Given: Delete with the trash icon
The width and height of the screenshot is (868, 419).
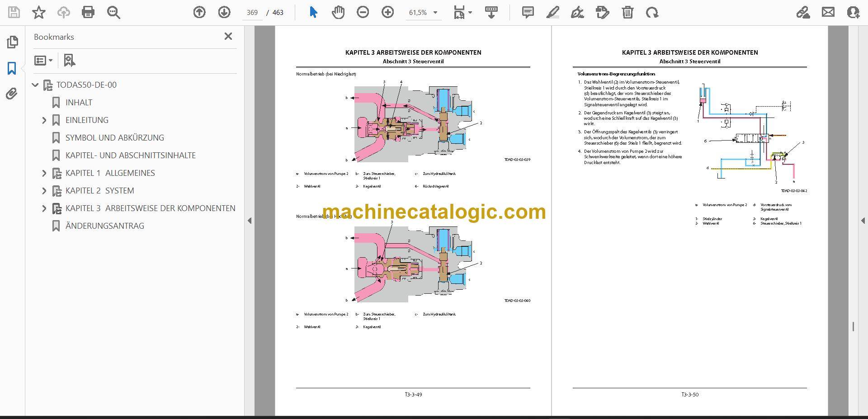Looking at the screenshot, I should click(627, 12).
